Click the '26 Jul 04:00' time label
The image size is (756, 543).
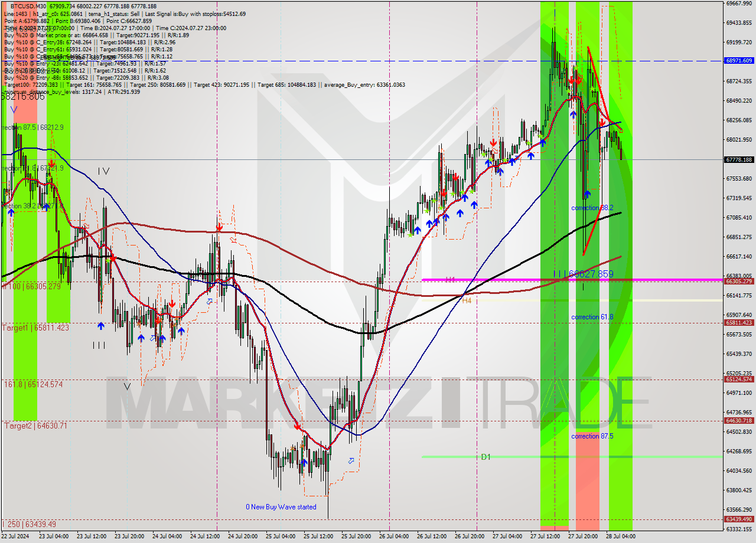[x=394, y=537]
